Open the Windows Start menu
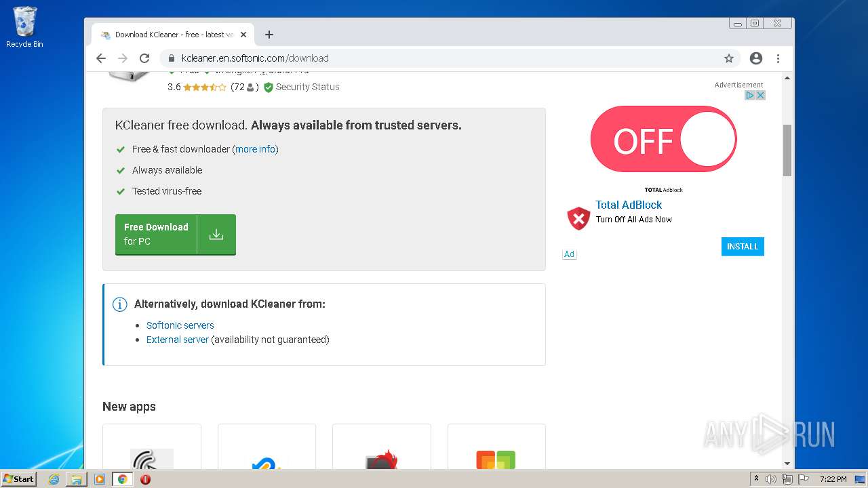Screen dimensions: 868x488 [x=18, y=479]
